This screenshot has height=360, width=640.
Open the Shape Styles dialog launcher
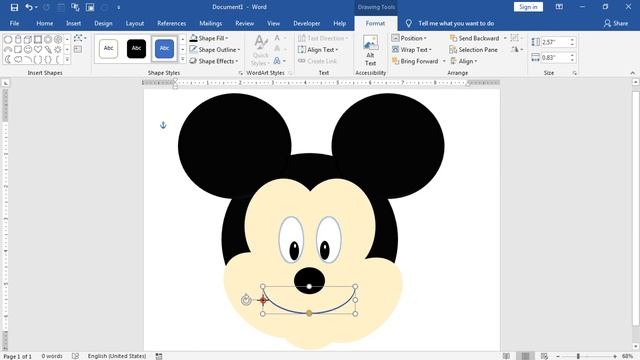click(x=240, y=73)
